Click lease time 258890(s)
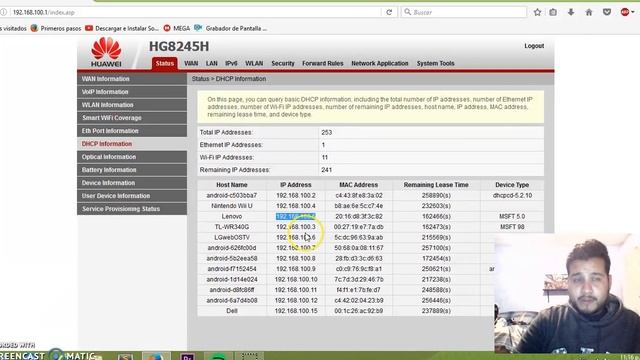 pos(436,196)
